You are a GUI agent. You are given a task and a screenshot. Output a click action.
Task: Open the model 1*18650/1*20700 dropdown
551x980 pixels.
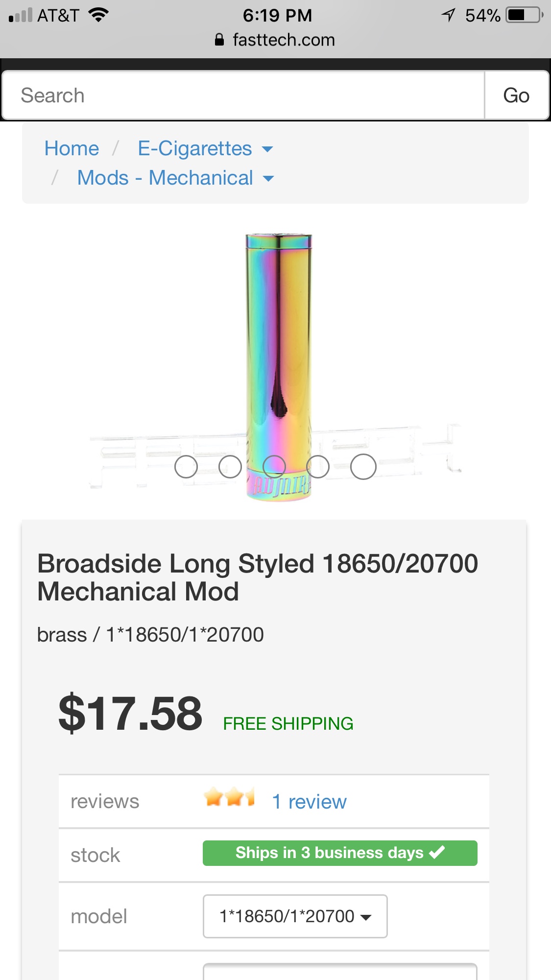pos(295,916)
